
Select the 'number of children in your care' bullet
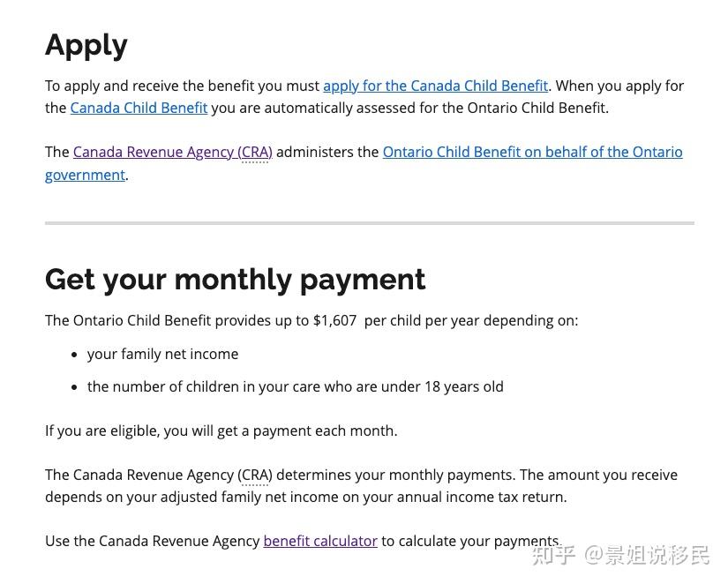295,386
